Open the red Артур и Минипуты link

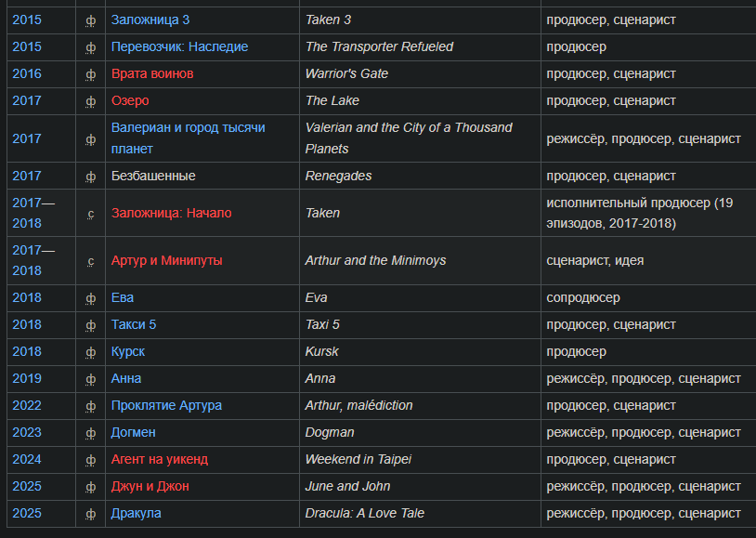[167, 260]
